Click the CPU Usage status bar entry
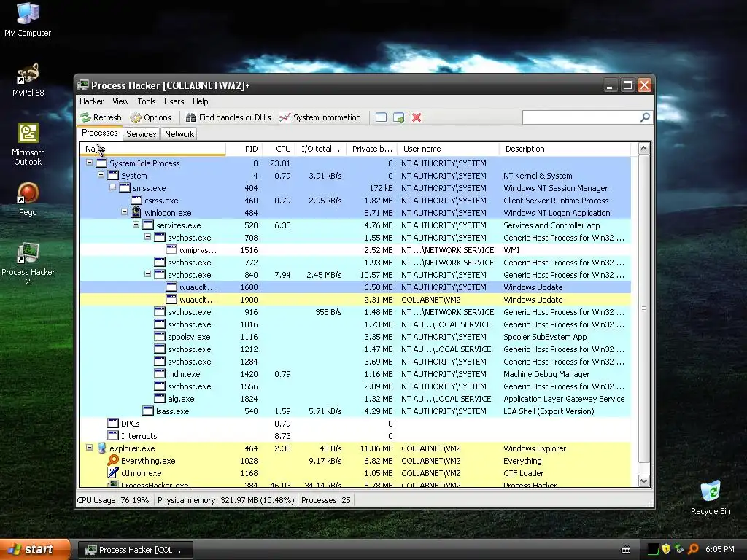This screenshot has width=747, height=560. tap(113, 500)
